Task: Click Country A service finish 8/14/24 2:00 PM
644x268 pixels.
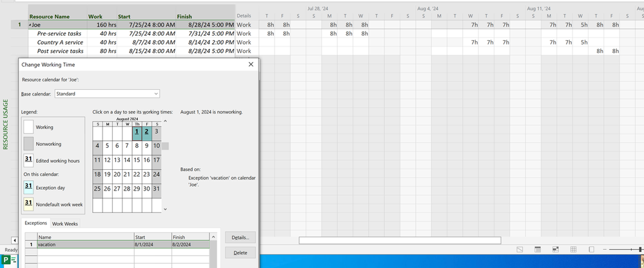Action: [206, 42]
